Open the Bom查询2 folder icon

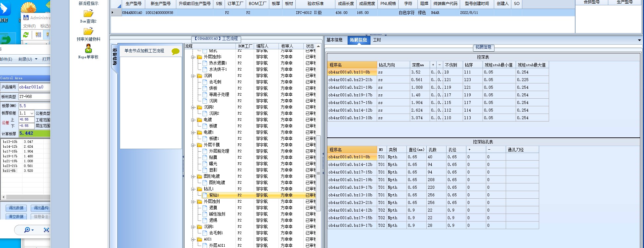coord(88,14)
